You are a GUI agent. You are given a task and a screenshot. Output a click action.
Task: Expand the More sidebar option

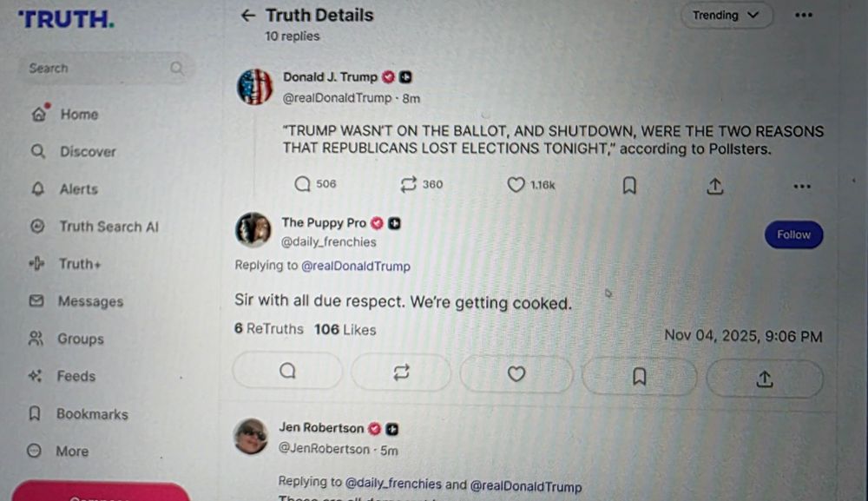[x=71, y=452]
